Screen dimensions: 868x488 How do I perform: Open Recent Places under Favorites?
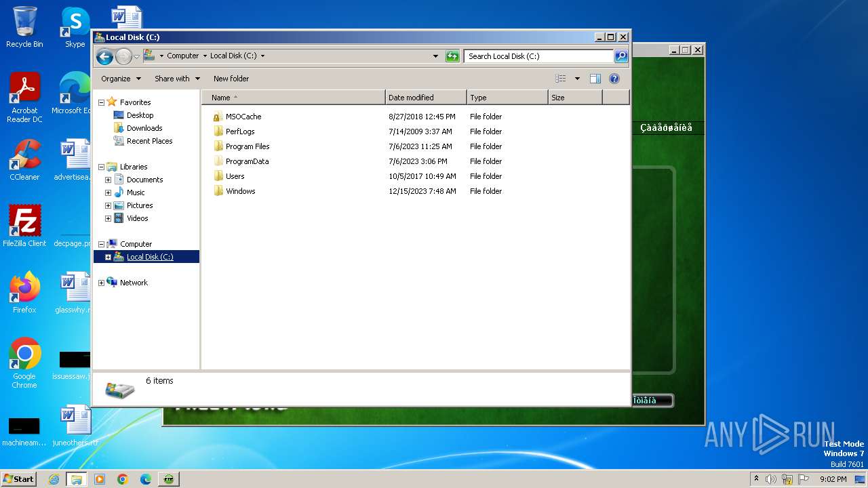149,141
